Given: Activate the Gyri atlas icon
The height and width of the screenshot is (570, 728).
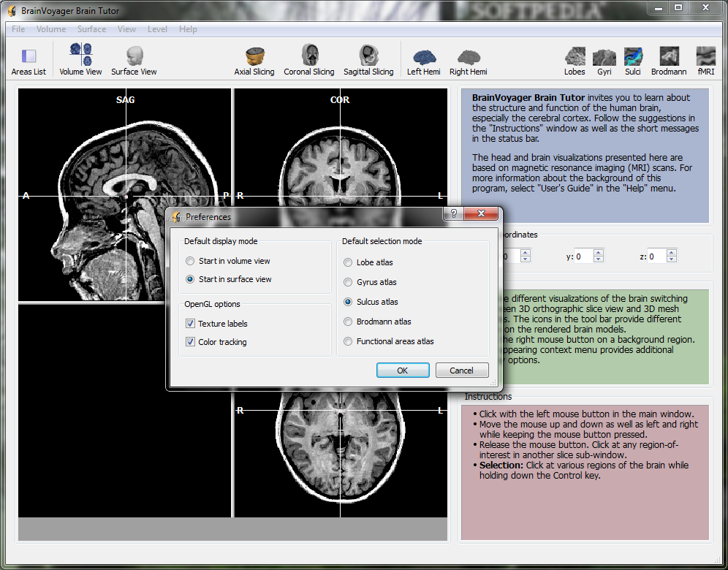Looking at the screenshot, I should (604, 56).
